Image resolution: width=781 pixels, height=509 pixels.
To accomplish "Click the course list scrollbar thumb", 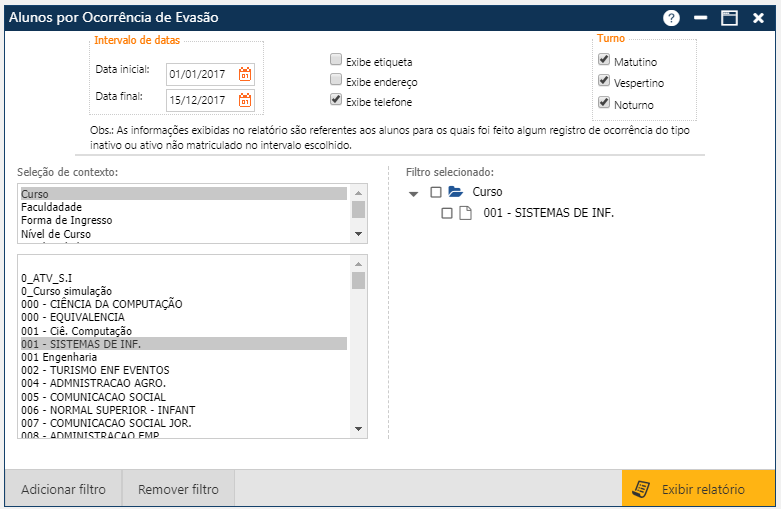I will pyautogui.click(x=358, y=280).
